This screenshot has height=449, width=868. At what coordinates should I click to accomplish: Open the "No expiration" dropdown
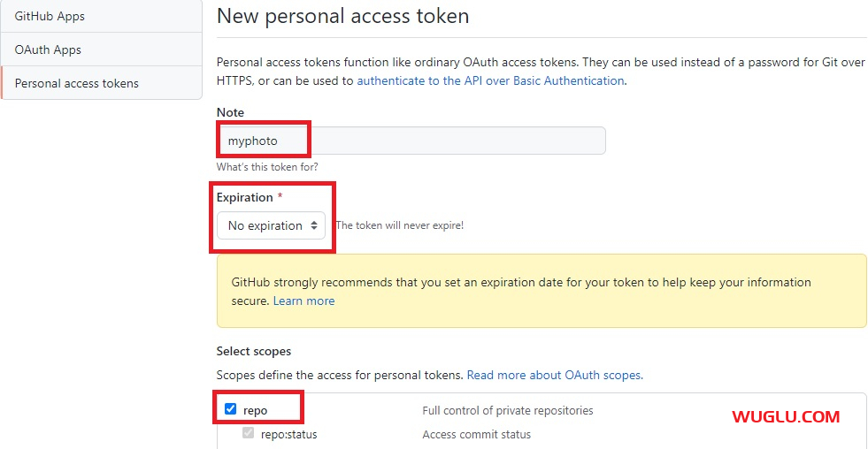pos(271,225)
